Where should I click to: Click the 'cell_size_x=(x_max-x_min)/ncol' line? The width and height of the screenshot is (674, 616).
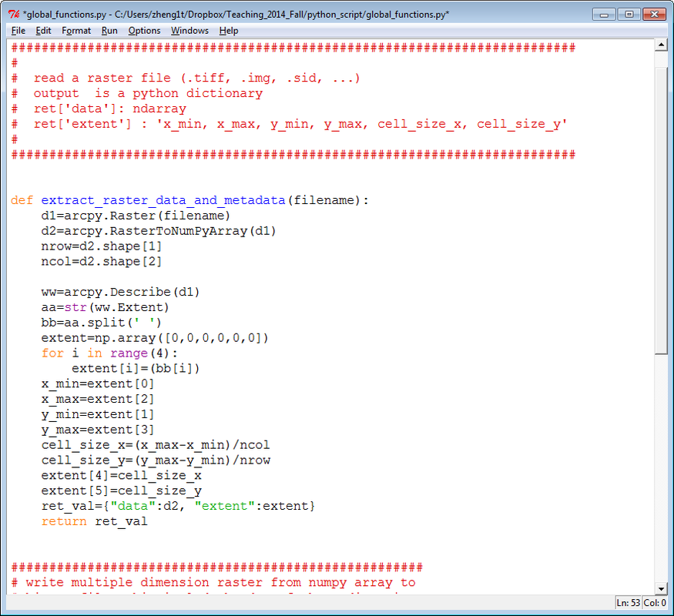tap(156, 445)
